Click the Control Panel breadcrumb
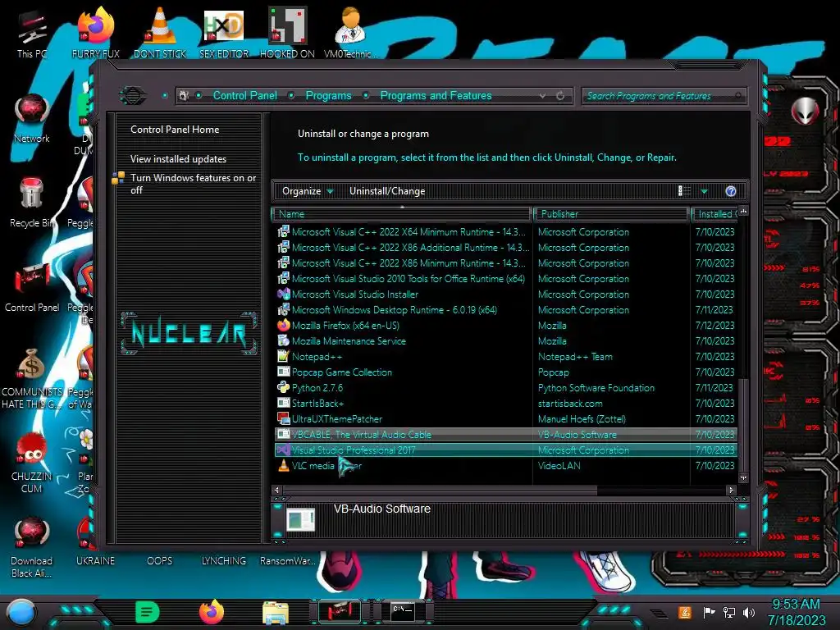This screenshot has height=630, width=840. [244, 95]
